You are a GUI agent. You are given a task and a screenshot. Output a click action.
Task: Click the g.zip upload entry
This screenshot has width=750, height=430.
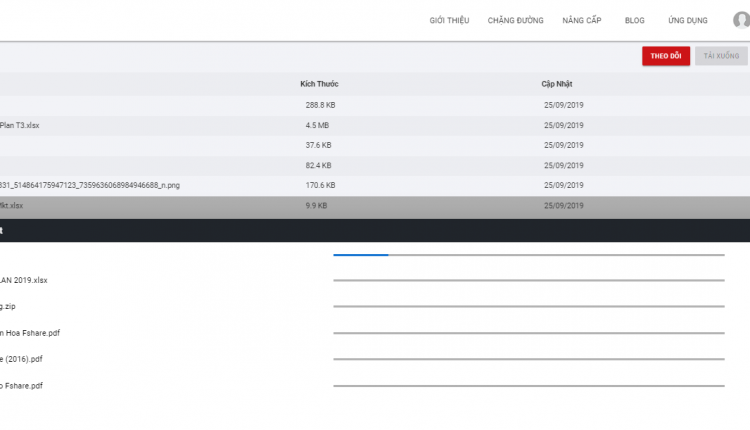coord(8,307)
